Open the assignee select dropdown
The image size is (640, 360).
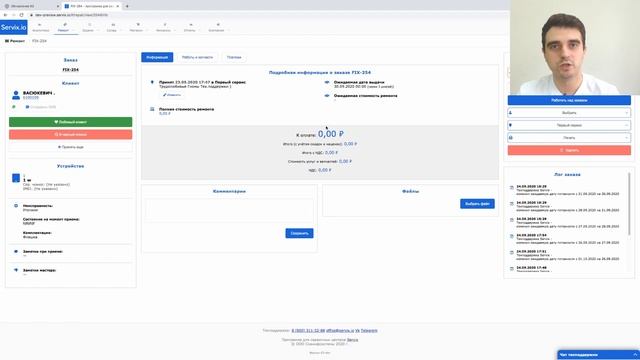[569, 113]
